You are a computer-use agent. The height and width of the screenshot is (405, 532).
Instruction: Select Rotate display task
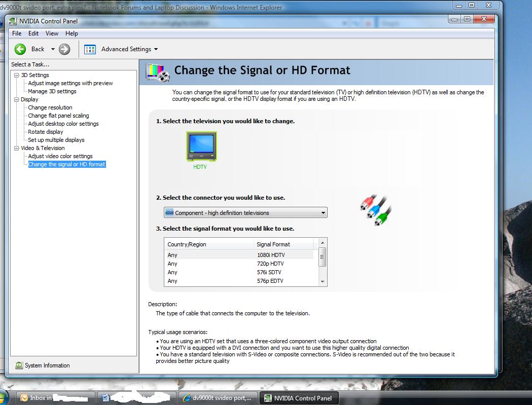pos(46,132)
